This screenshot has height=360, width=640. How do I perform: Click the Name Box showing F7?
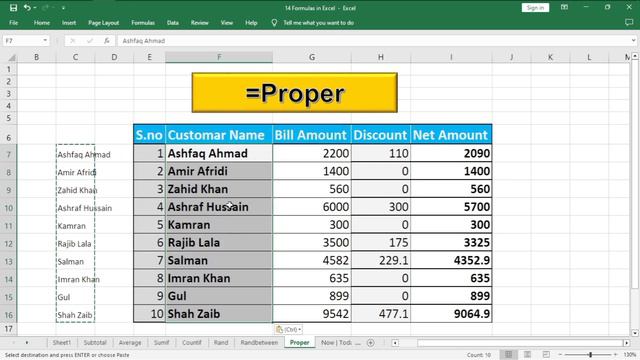[22, 41]
